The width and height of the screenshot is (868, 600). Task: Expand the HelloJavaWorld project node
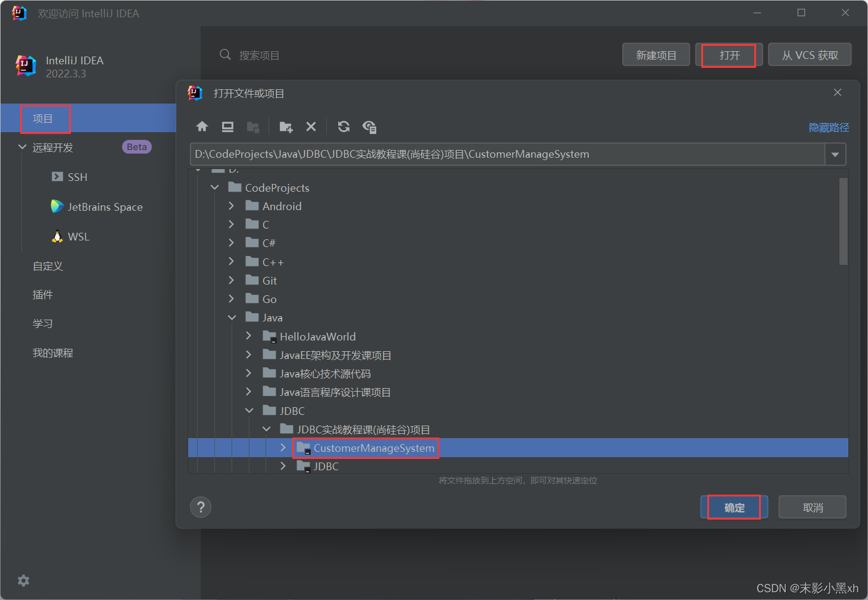pyautogui.click(x=249, y=336)
